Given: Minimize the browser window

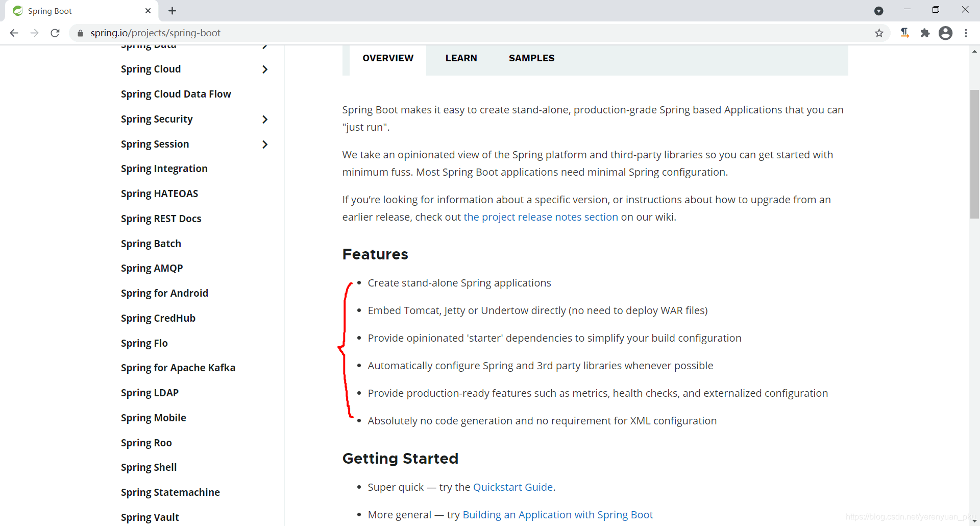Looking at the screenshot, I should coord(907,10).
